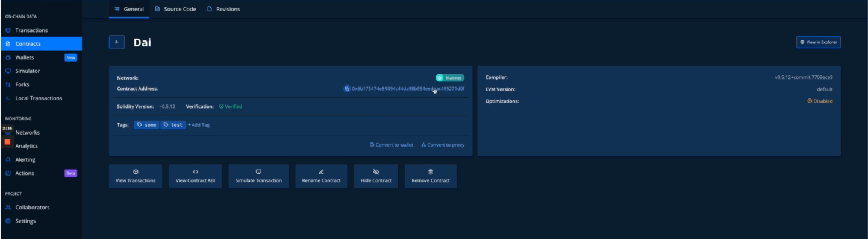Click the Simulator monitor icon

click(8, 71)
